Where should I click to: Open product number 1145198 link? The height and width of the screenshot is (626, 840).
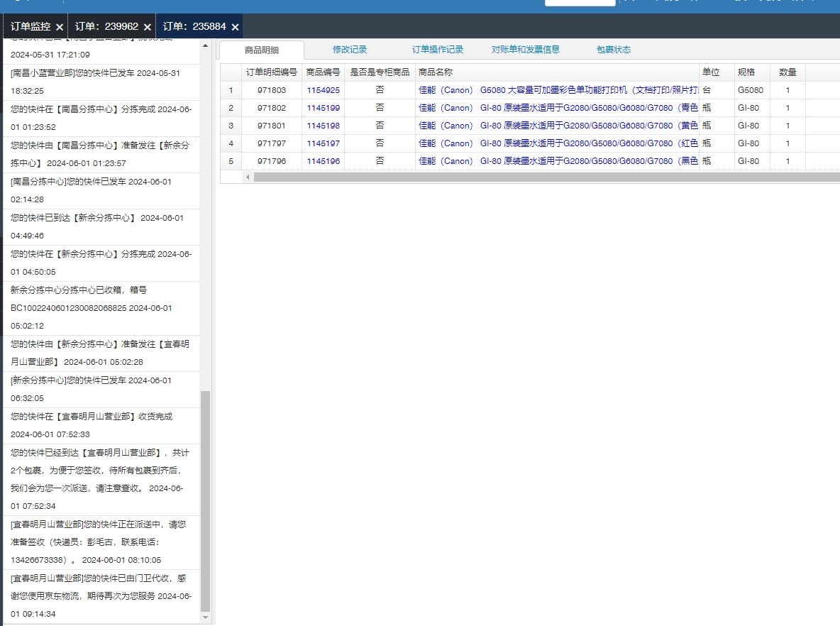[x=323, y=126]
